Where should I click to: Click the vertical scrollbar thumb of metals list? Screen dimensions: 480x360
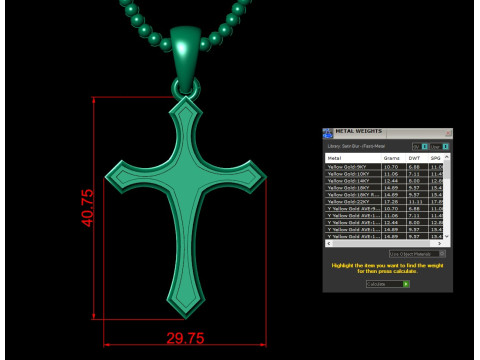click(447, 169)
